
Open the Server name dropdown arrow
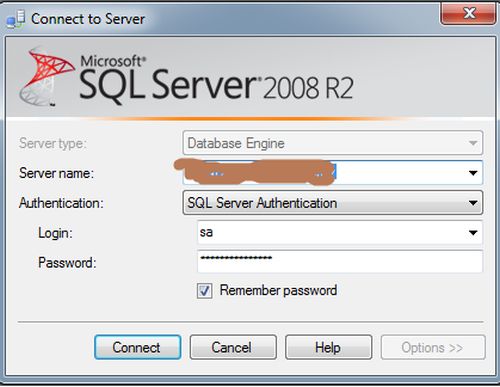point(473,173)
